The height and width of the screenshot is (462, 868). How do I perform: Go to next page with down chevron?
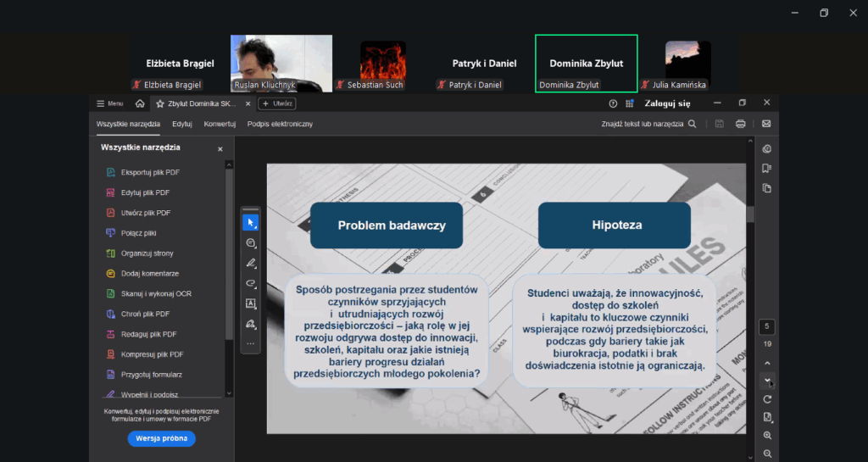pyautogui.click(x=767, y=381)
